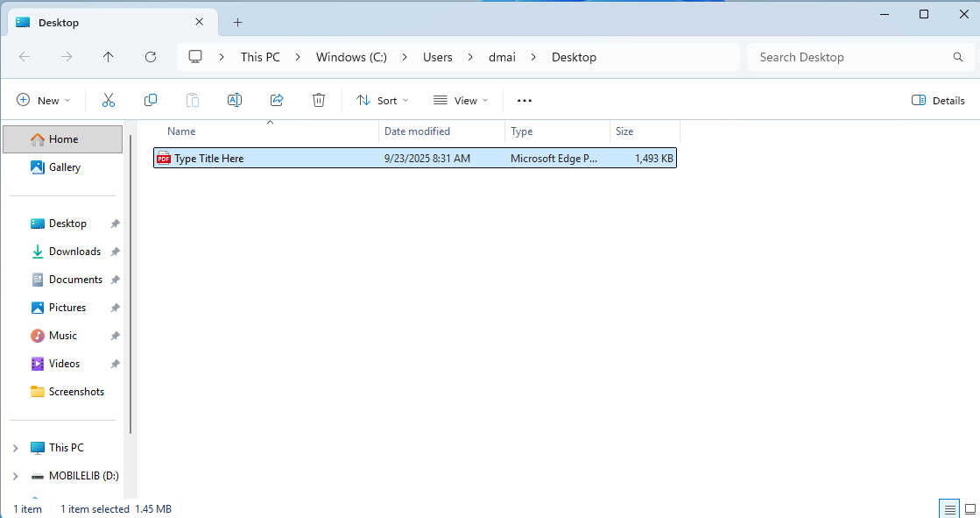Open the View dropdown menu

pos(461,100)
